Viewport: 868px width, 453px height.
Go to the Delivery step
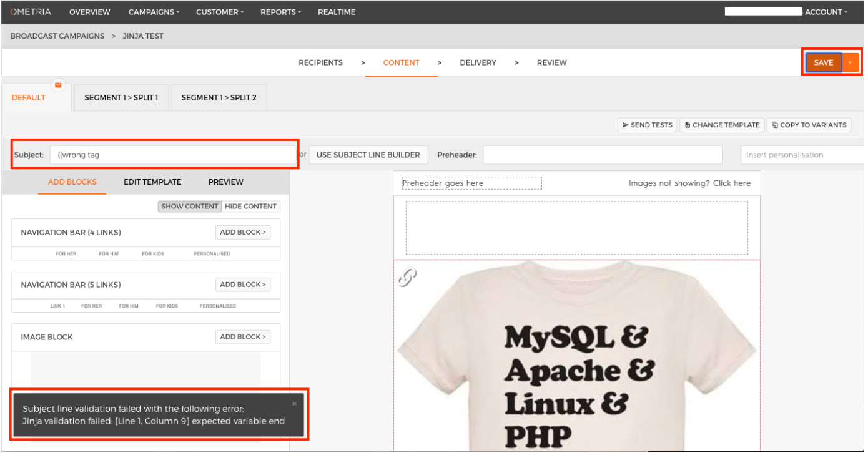(478, 62)
